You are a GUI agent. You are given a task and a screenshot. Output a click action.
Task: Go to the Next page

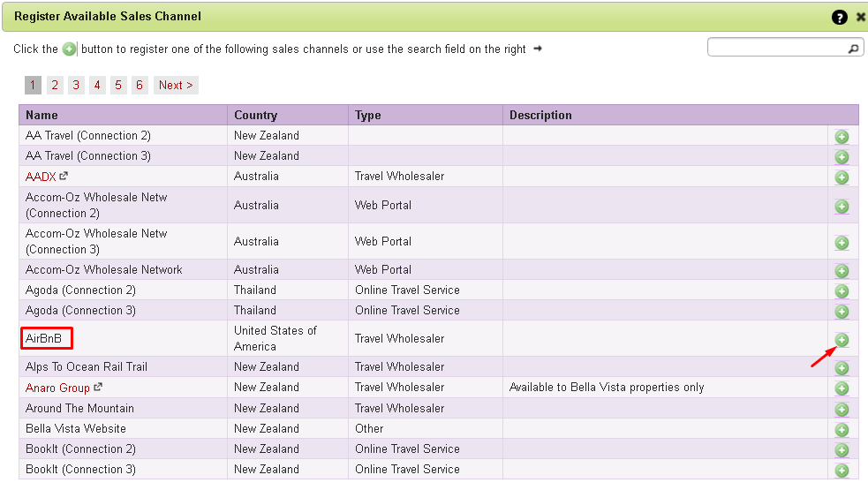(x=176, y=86)
